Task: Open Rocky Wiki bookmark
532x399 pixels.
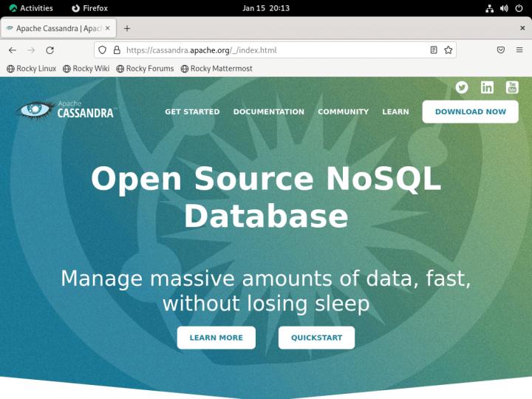Action: coord(86,69)
